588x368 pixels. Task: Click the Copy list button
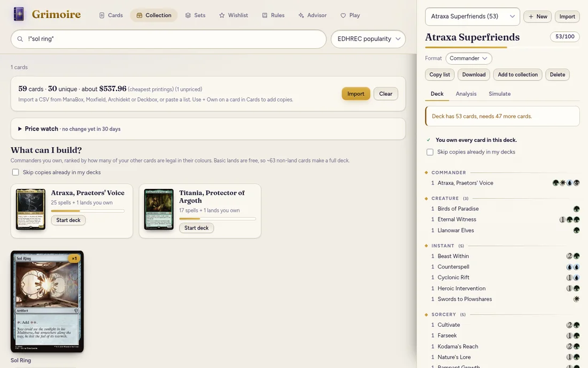click(439, 75)
